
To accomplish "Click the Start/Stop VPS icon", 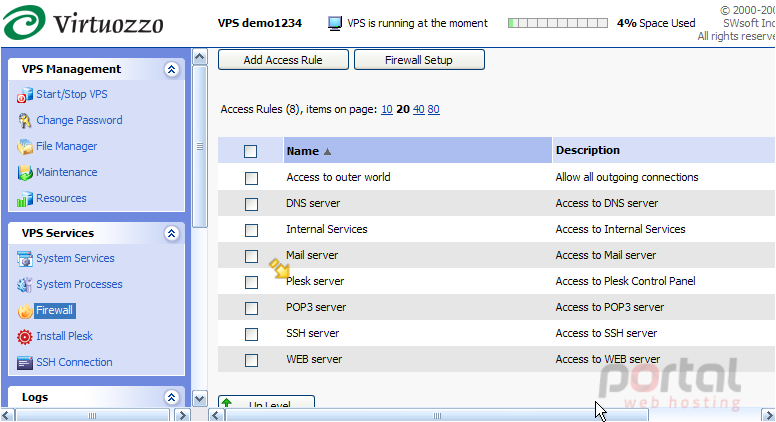I will pos(25,95).
